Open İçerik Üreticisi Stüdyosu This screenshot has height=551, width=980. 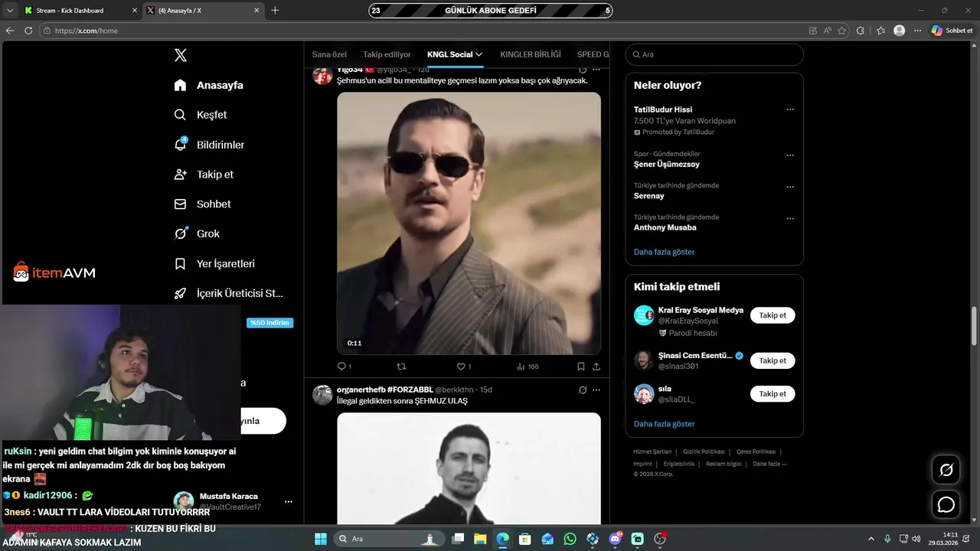tap(229, 293)
